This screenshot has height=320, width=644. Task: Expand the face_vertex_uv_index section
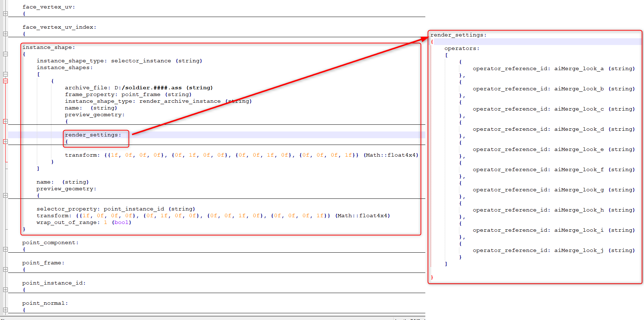pos(5,34)
